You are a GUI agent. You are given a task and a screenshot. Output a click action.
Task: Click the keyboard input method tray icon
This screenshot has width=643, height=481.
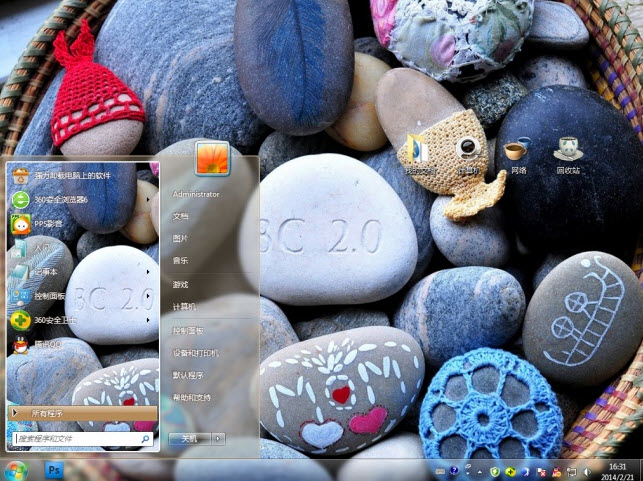tap(440, 472)
